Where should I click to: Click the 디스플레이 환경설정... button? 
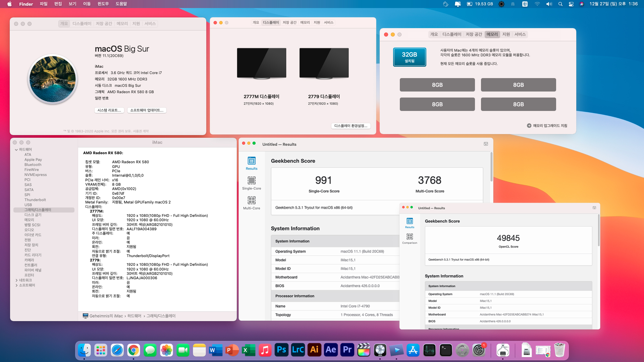coord(351,126)
